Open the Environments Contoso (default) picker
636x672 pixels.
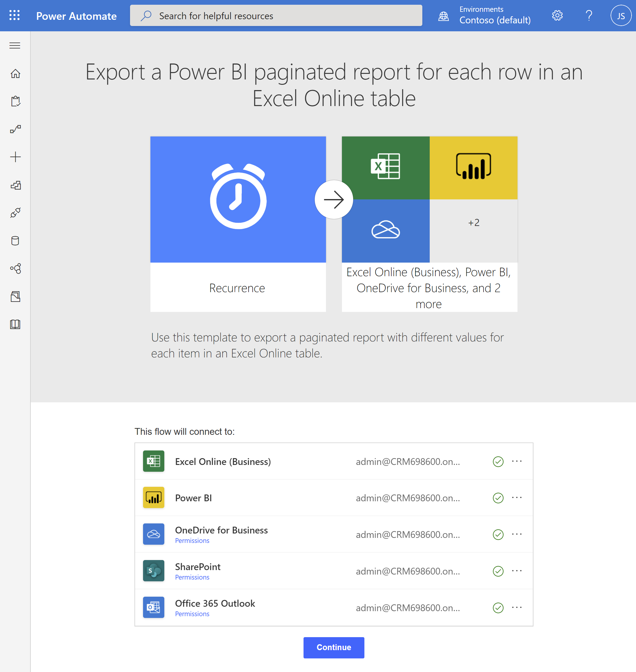pyautogui.click(x=485, y=16)
